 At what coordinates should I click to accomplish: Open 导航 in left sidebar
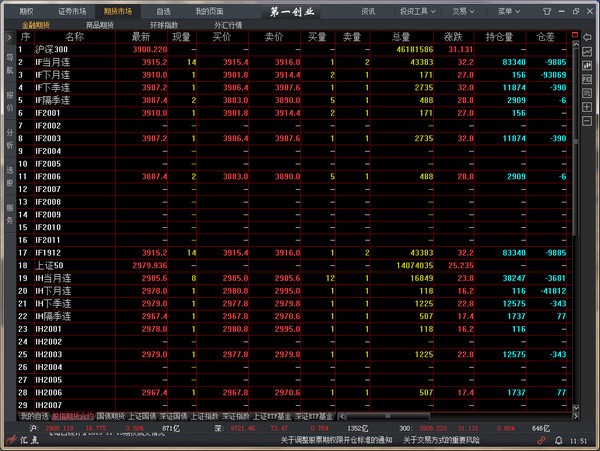pyautogui.click(x=10, y=63)
